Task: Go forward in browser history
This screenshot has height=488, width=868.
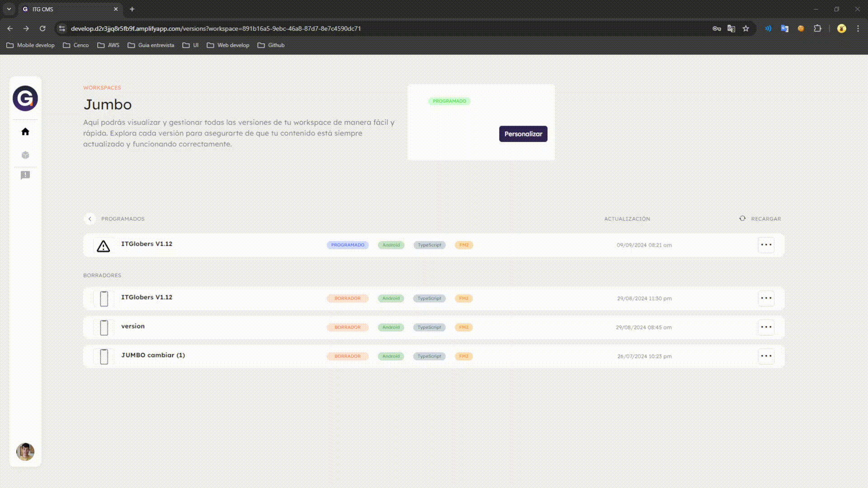Action: point(26,28)
